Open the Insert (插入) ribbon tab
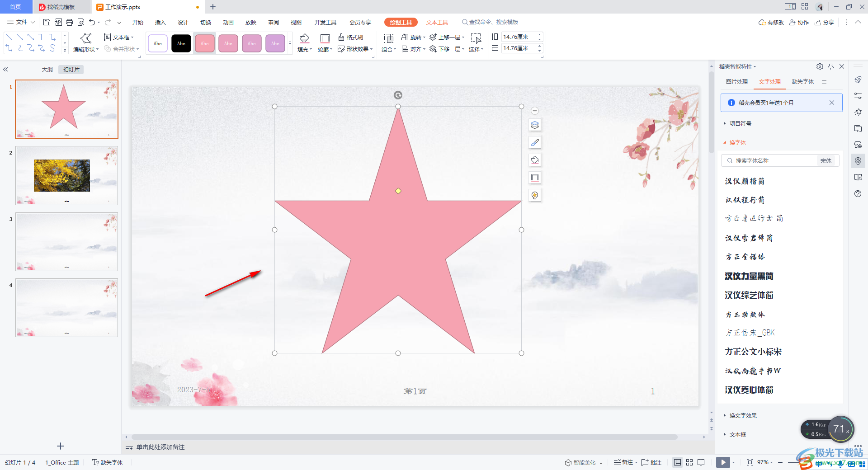 [160, 22]
